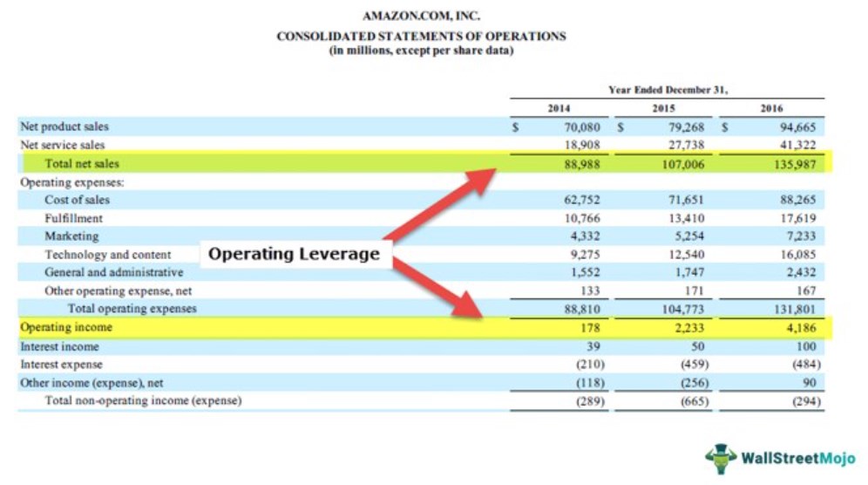Click total net sales value 88,988
868x485 pixels.
[x=582, y=164]
